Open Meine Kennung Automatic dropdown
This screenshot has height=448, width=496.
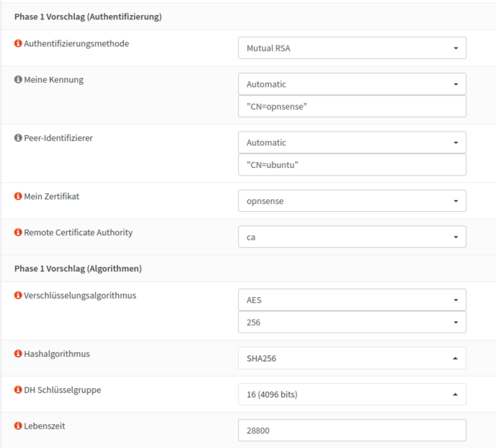[352, 84]
